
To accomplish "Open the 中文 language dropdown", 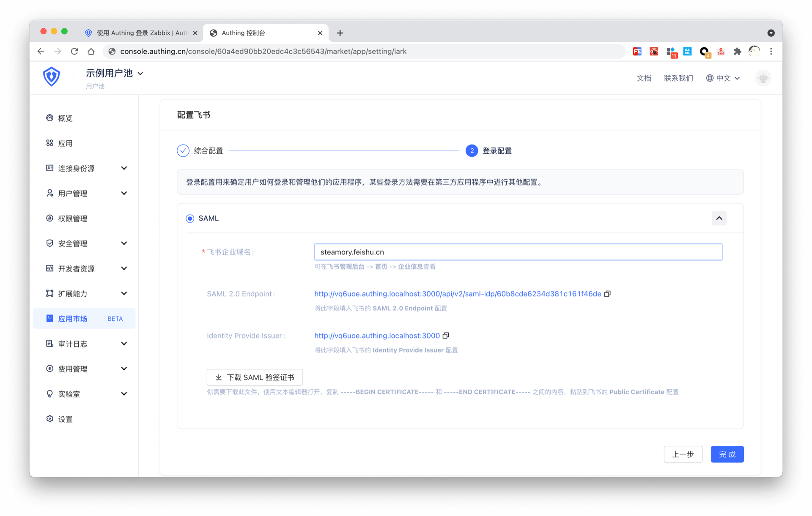I will (723, 78).
